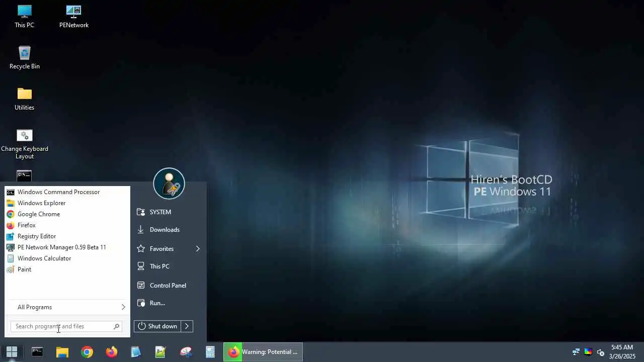Open the Run... dialog from Start menu

point(169,303)
